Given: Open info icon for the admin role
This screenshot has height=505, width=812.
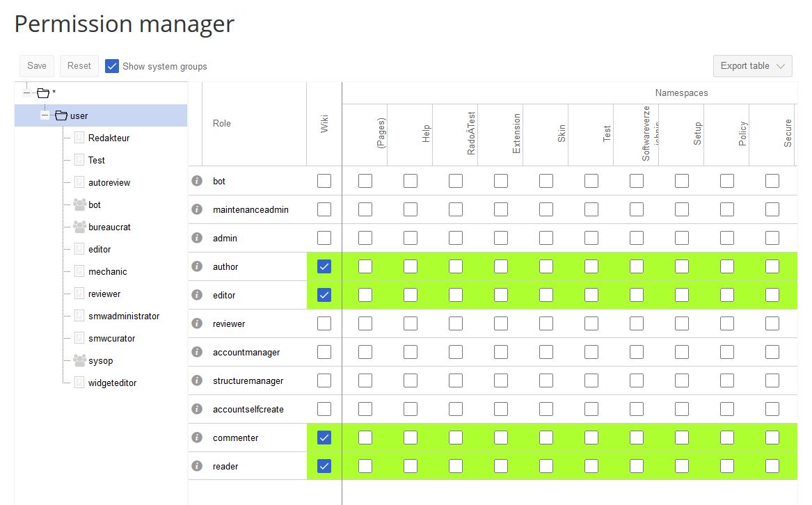Looking at the screenshot, I should pos(197,238).
